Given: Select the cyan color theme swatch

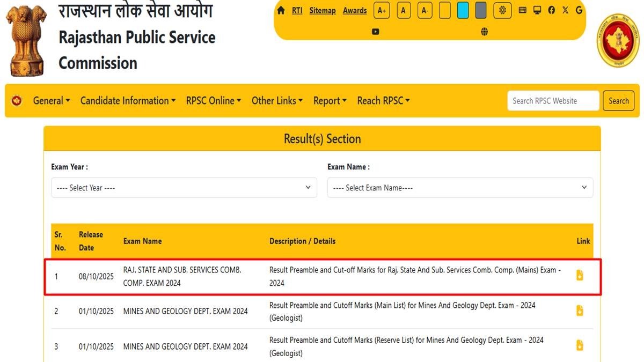Looking at the screenshot, I should pos(463,10).
